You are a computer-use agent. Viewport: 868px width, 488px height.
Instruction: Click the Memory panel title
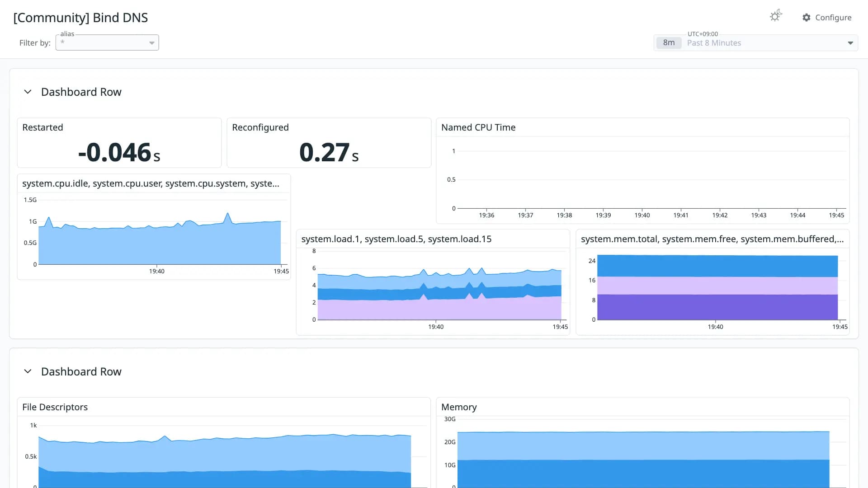[x=459, y=407]
